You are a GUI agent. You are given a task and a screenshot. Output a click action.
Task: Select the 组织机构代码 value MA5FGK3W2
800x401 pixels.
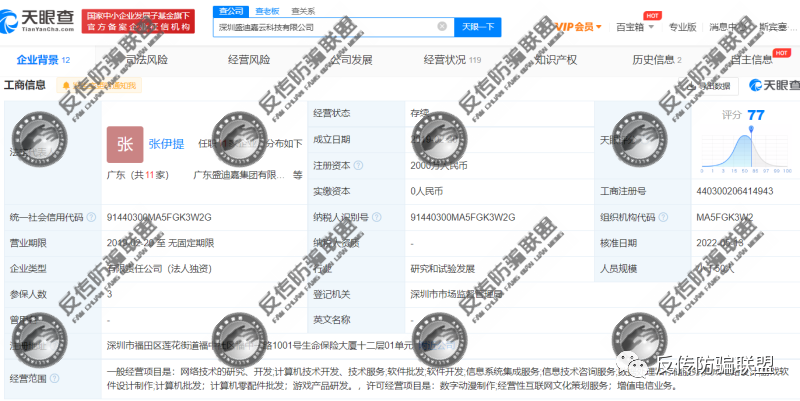pos(724,217)
